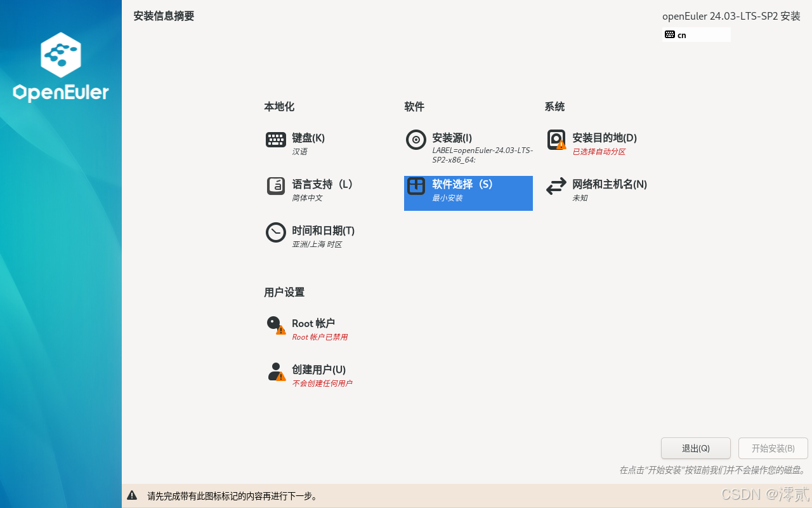Viewport: 812px width, 508px height.
Task: Open 时间和日期 clock settings icon
Action: coord(275,232)
